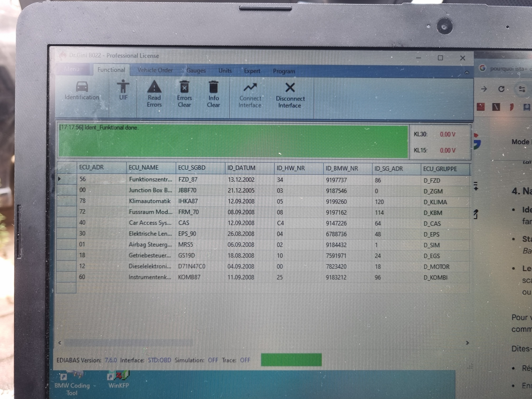
Task: Click the right arrow of horizontal scrollbar
Action: (x=467, y=343)
